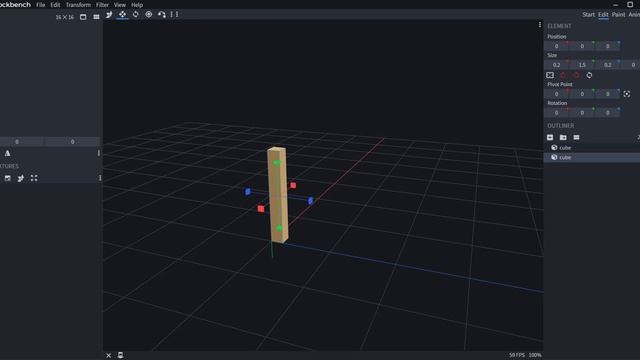Image resolution: width=640 pixels, height=360 pixels.
Task: Open the viewport options three-dot menu
Action: point(540,25)
